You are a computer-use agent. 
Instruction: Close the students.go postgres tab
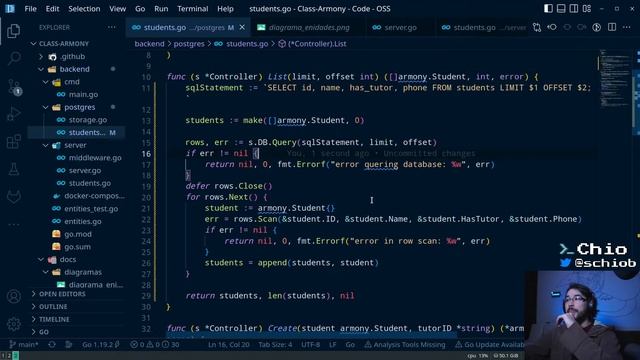point(242,27)
